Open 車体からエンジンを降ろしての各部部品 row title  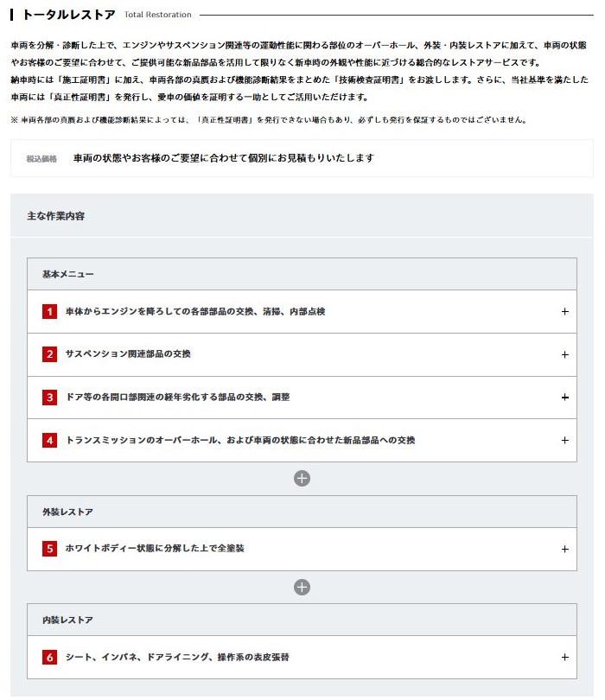[195, 311]
